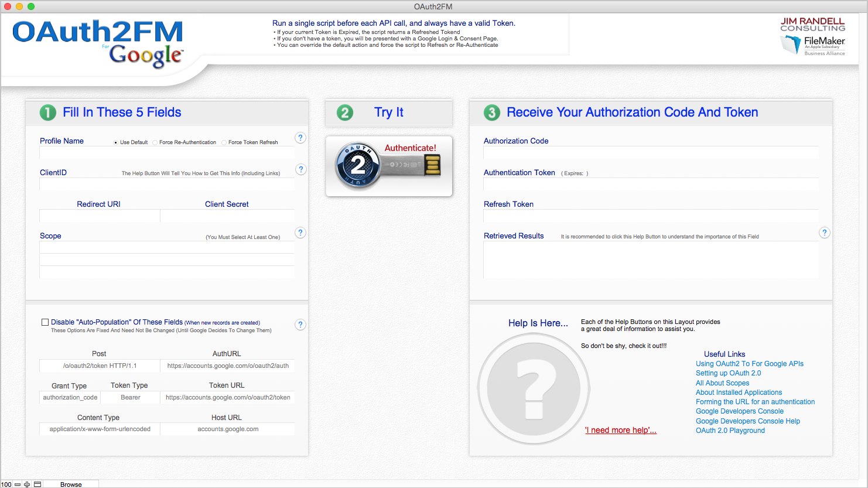Click the Host URL field accounts.google.com
This screenshot has height=488, width=868.
tap(228, 429)
